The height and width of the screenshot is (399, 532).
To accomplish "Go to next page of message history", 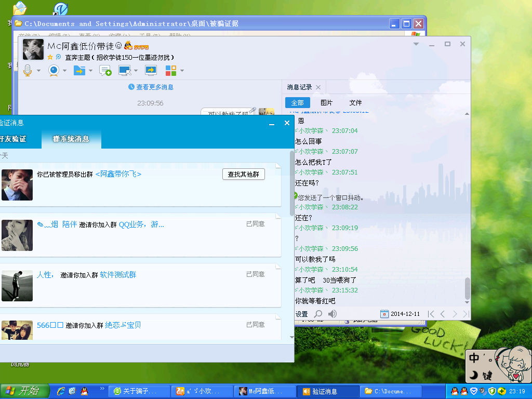I will (455, 314).
